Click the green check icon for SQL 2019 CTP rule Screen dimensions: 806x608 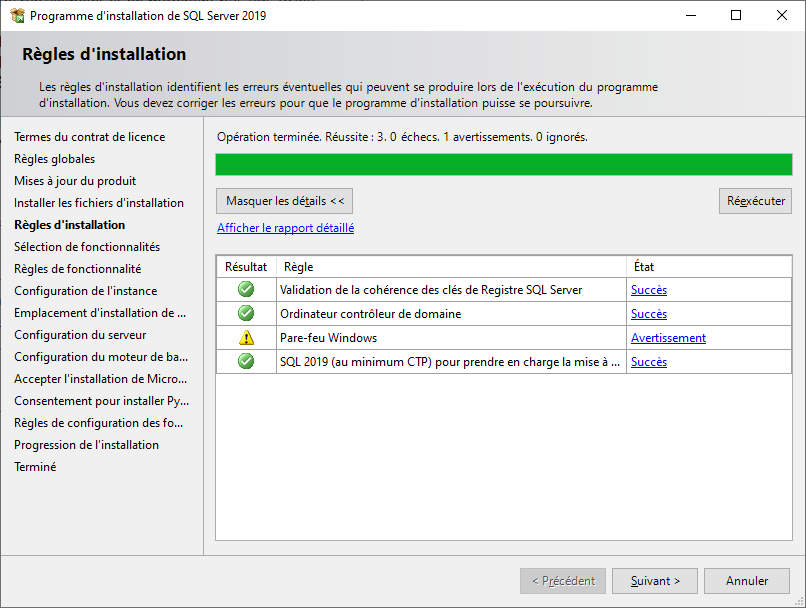tap(246, 361)
